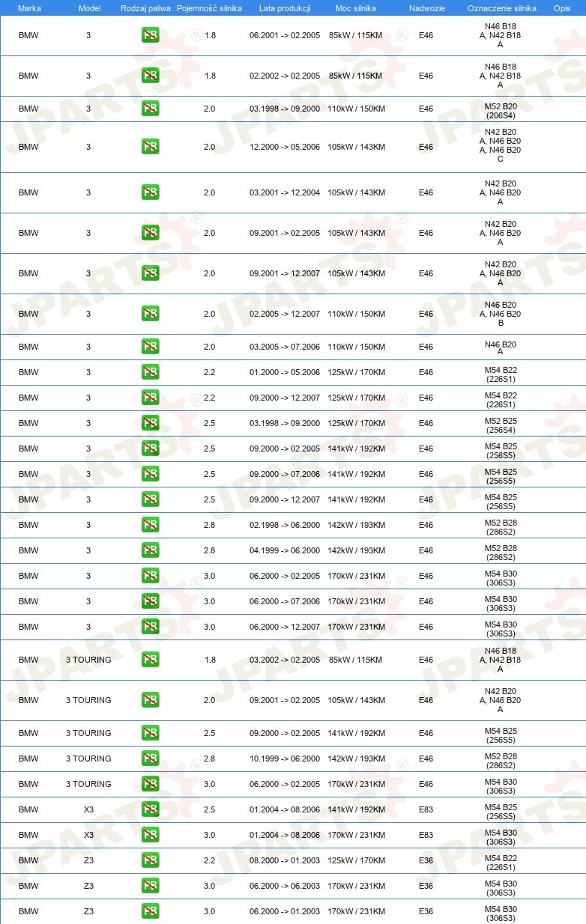Click the Opis column header
This screenshot has width=586, height=924.
pyautogui.click(x=562, y=7)
